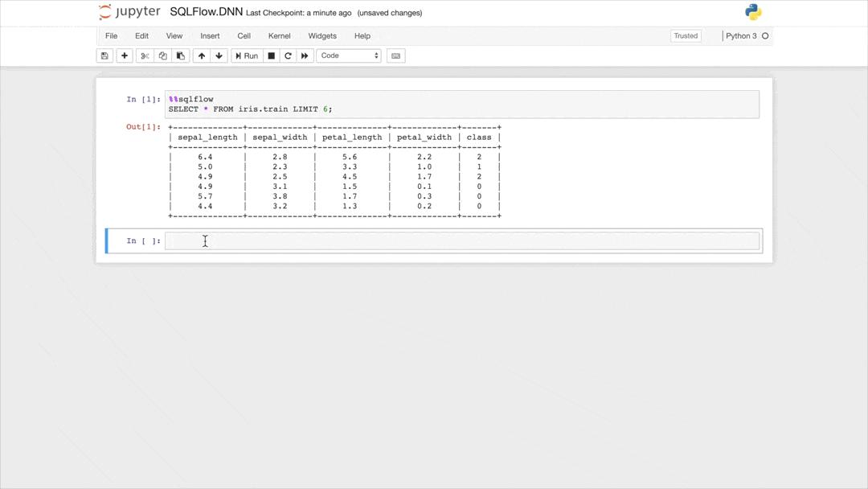Insert a new cell with the plus icon
Screen dimensions: 868x489
[x=124, y=55]
